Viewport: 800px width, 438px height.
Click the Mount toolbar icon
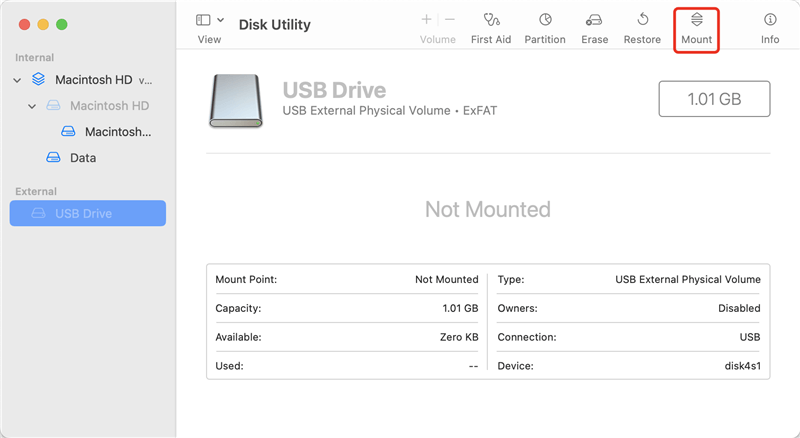click(x=697, y=20)
